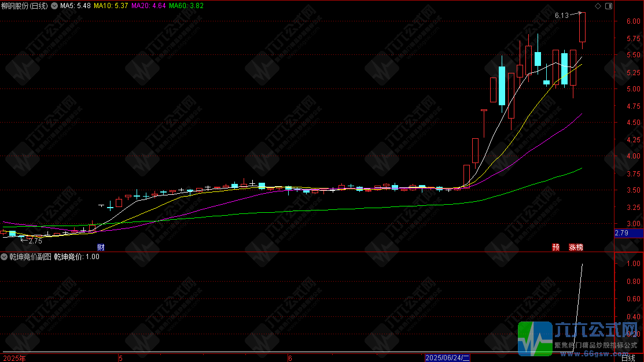Click the 2025年 label on the time axis
The height and width of the screenshot is (362, 644).
pyautogui.click(x=14, y=359)
